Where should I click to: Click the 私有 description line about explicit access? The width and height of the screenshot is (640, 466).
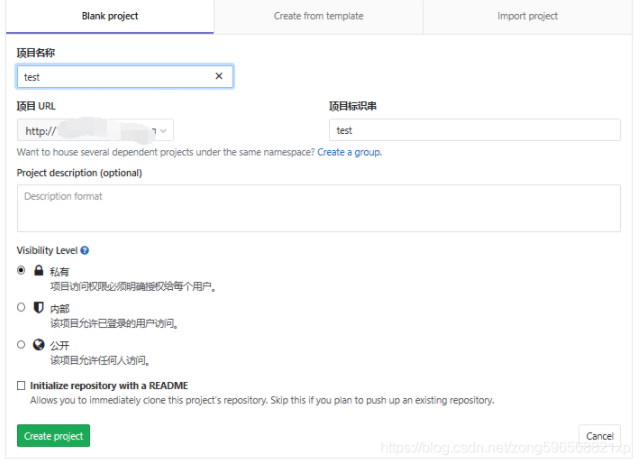[x=133, y=286]
